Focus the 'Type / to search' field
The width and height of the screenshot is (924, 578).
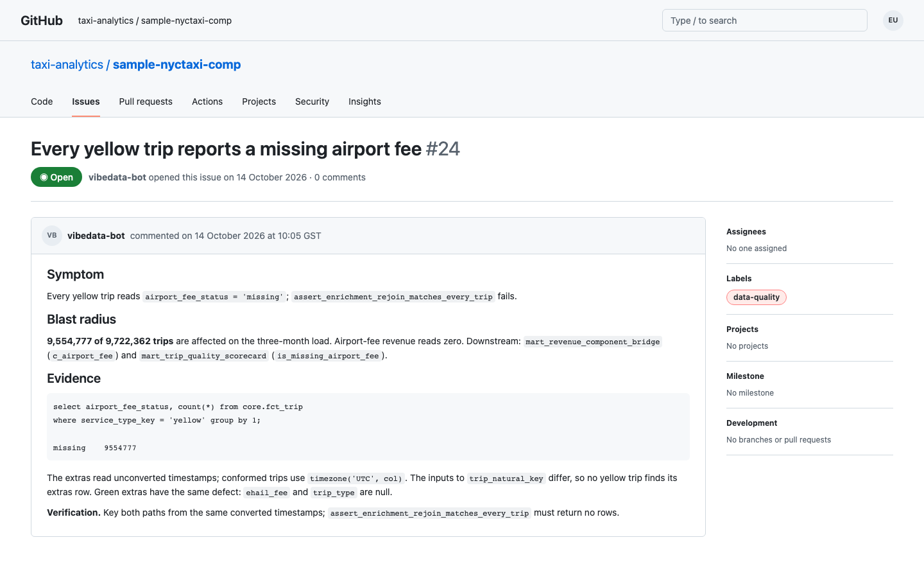[x=764, y=21]
